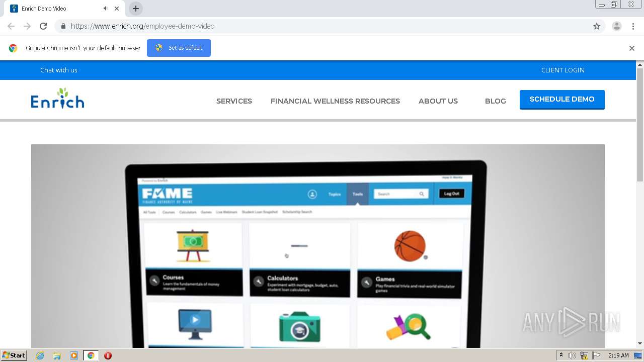Viewport: 644px width, 362px height.
Task: Go back to previous page
Action: pyautogui.click(x=11, y=26)
